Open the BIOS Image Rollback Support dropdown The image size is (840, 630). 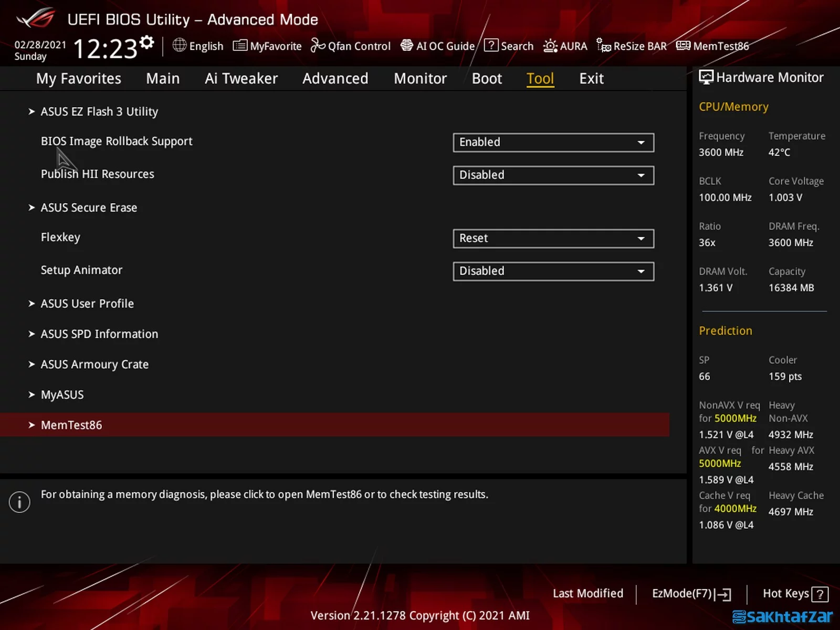coord(553,142)
